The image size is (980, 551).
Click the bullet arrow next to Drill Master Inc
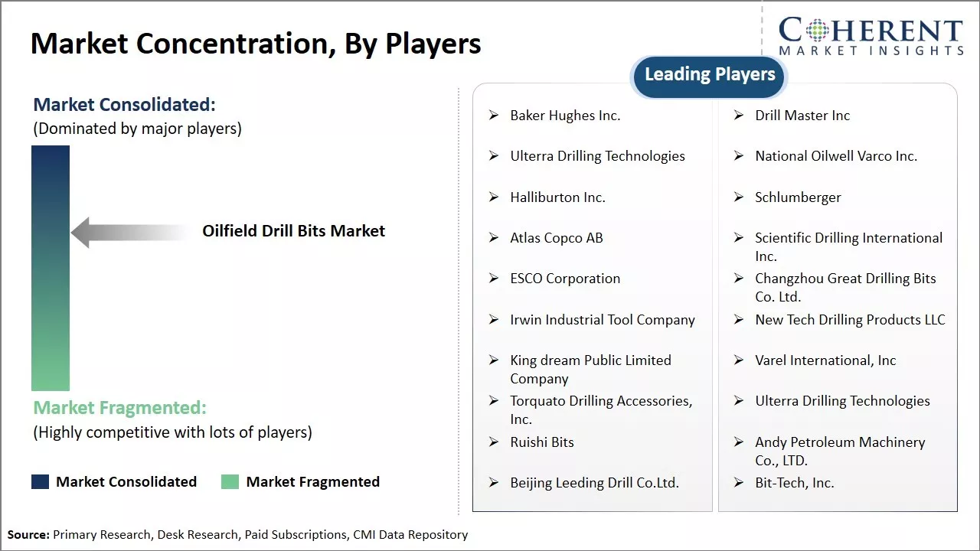[x=739, y=116]
